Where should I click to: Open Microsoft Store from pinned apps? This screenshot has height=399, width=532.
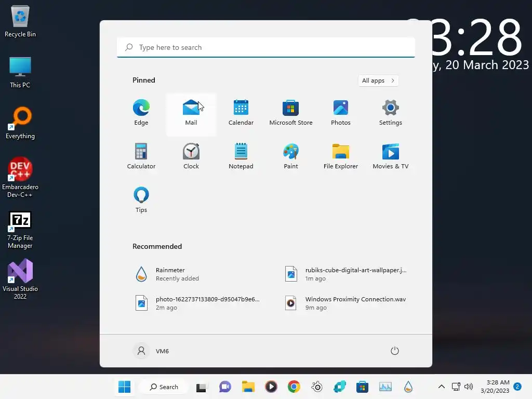[291, 113]
